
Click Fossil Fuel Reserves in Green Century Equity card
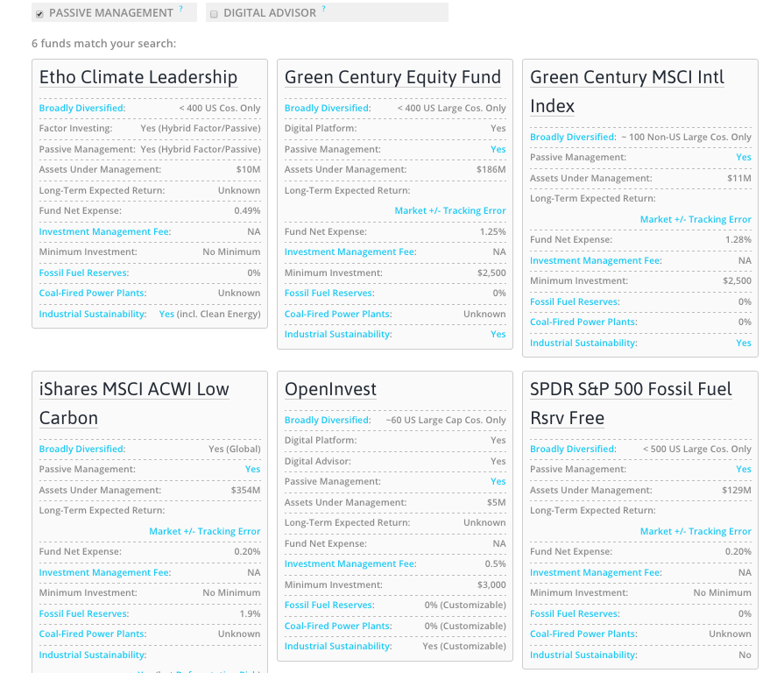coord(329,293)
